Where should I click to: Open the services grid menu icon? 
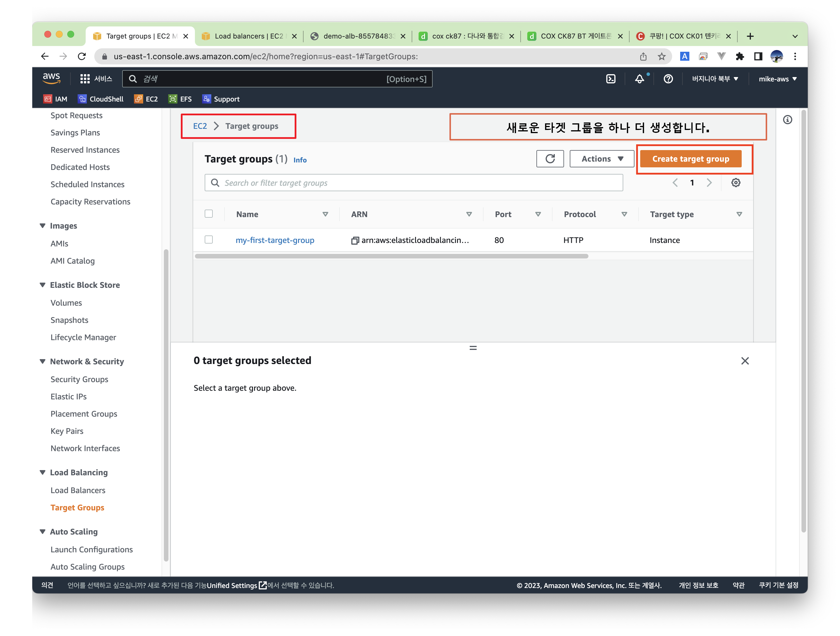click(85, 79)
